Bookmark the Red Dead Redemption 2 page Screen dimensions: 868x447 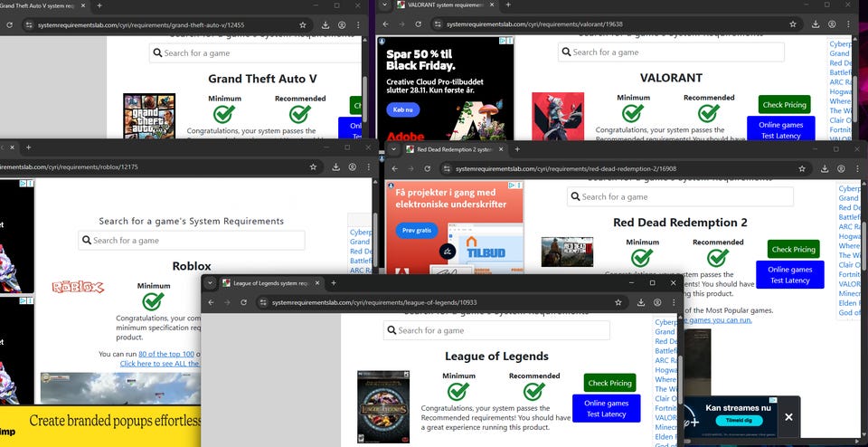pos(802,169)
